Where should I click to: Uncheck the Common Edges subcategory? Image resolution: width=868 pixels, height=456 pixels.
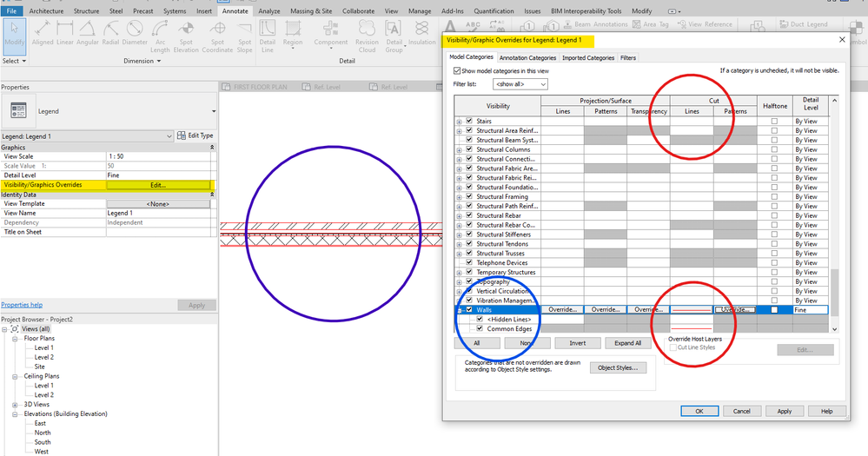tap(480, 328)
